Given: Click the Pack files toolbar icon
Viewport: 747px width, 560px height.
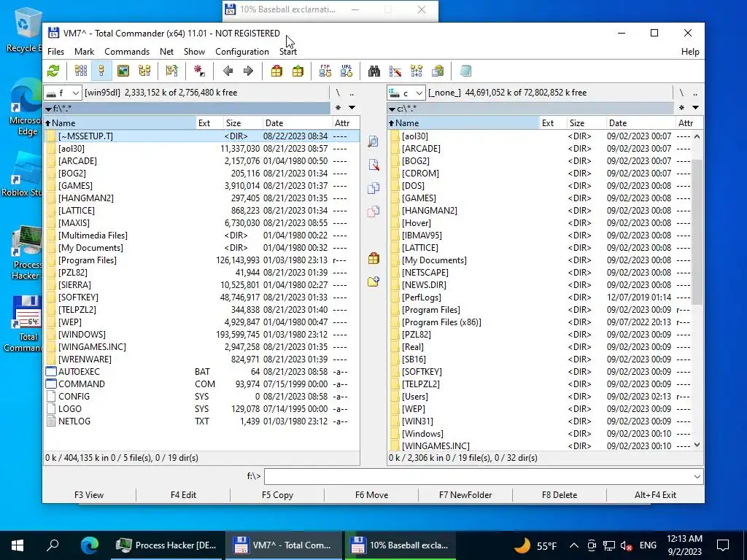Looking at the screenshot, I should pyautogui.click(x=276, y=71).
